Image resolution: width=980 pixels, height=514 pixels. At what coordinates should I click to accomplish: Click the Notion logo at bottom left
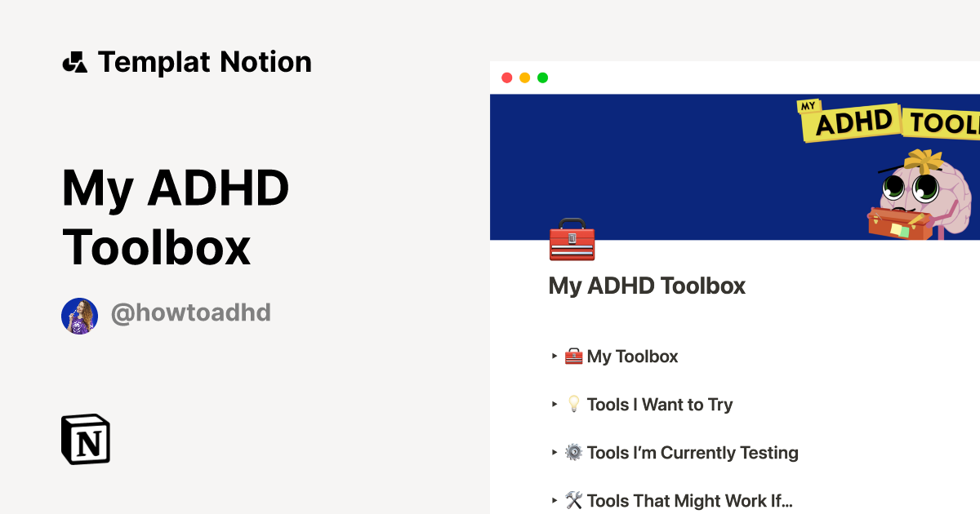pos(85,440)
